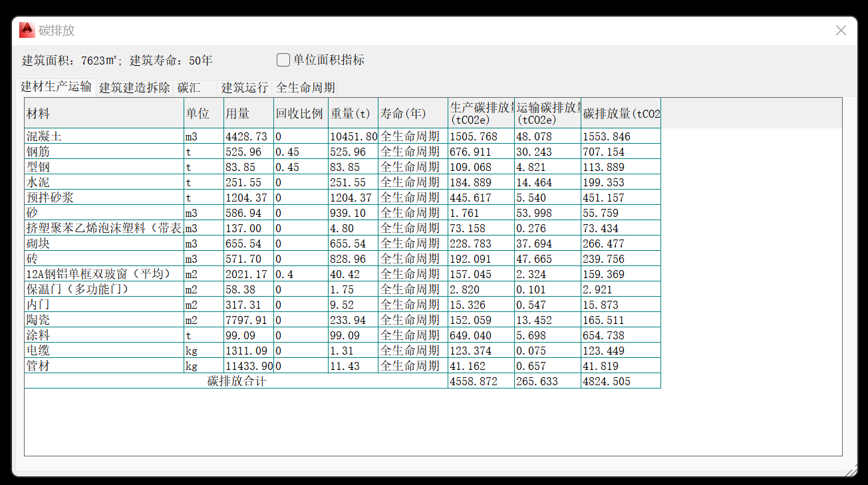Select the 碳汇 tab
This screenshot has height=485, width=868.
coord(189,88)
